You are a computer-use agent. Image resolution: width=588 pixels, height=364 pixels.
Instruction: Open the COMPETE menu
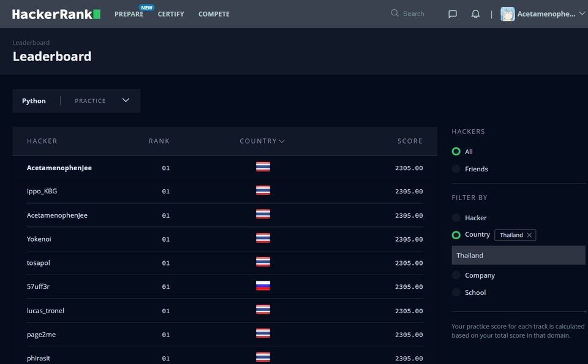214,14
